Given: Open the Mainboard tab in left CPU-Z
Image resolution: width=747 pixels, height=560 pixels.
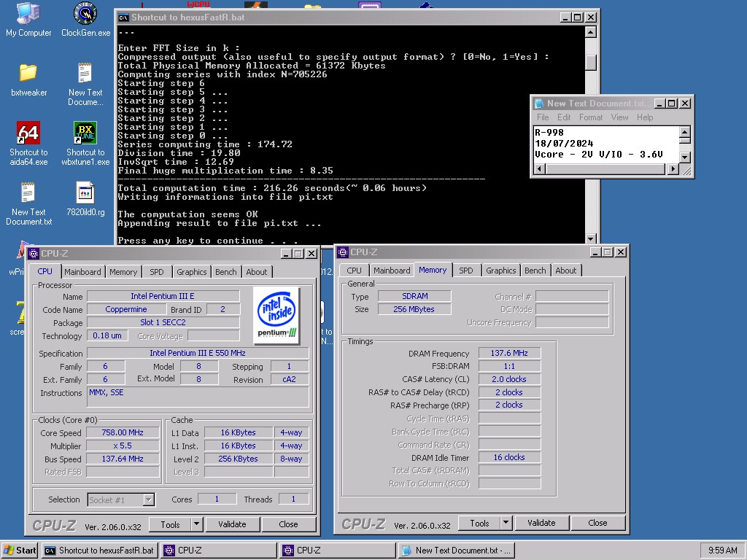Looking at the screenshot, I should click(x=83, y=272).
